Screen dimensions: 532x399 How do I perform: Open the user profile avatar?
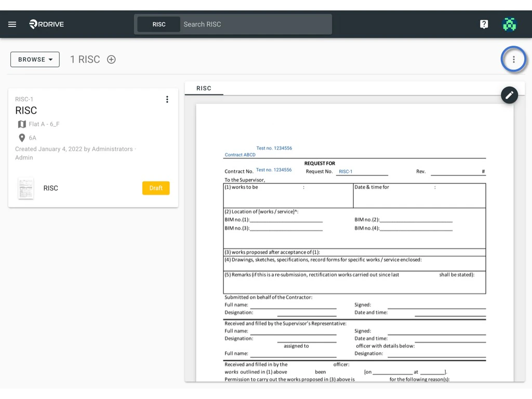tap(509, 24)
